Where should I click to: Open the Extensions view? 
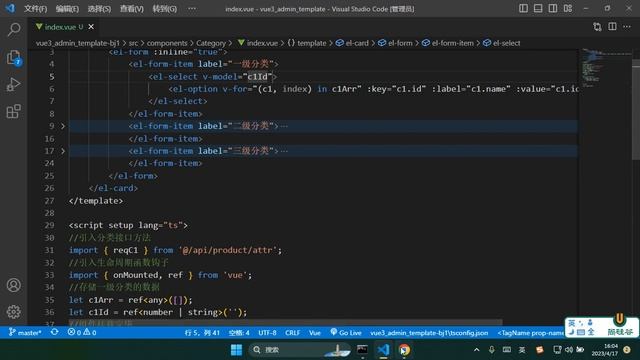point(13,111)
